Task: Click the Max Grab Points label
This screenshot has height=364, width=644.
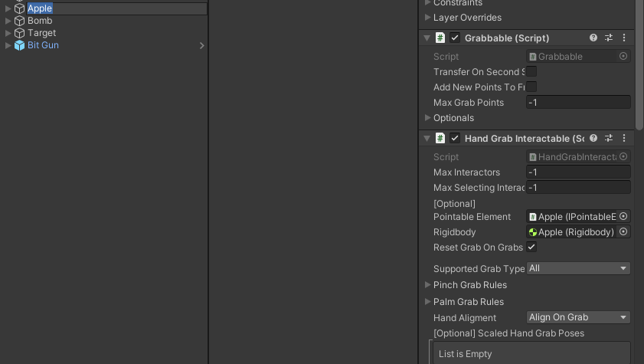Action: tap(469, 102)
